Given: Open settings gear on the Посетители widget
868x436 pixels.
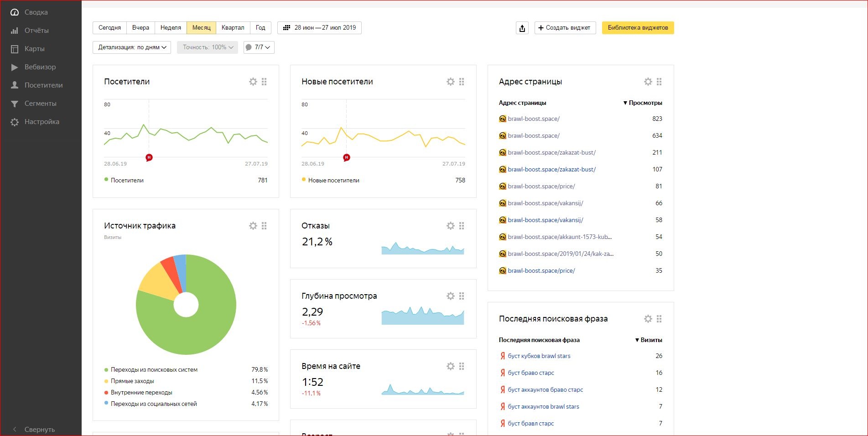Looking at the screenshot, I should [253, 82].
